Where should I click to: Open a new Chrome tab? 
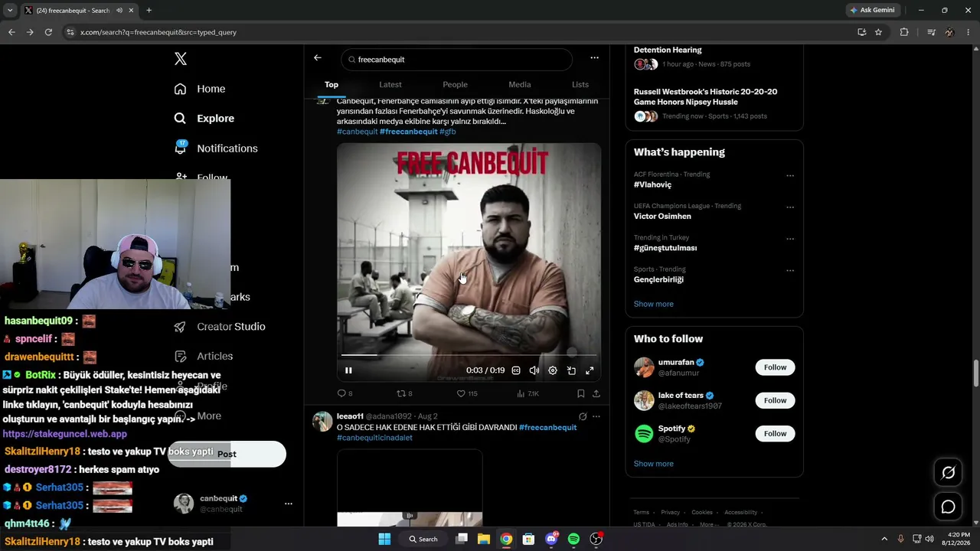coord(149,10)
